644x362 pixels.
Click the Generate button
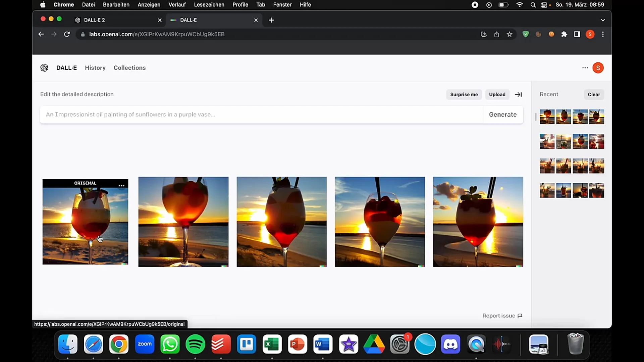[x=503, y=114]
